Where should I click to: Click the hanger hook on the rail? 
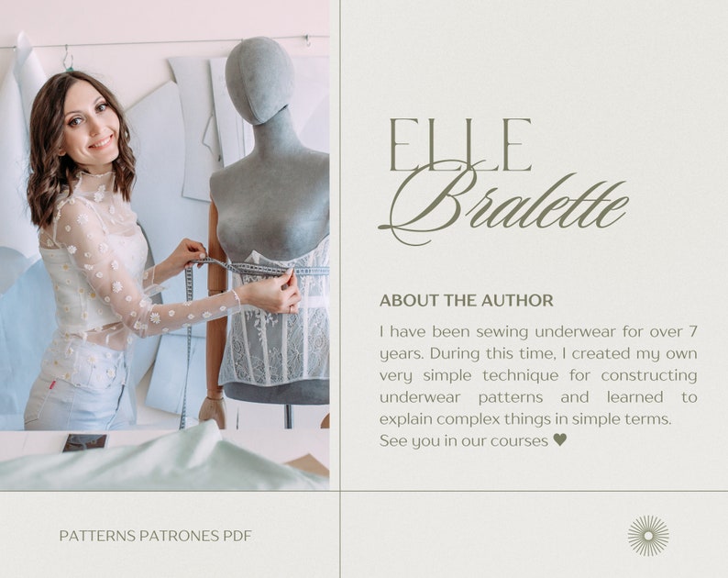[x=68, y=58]
